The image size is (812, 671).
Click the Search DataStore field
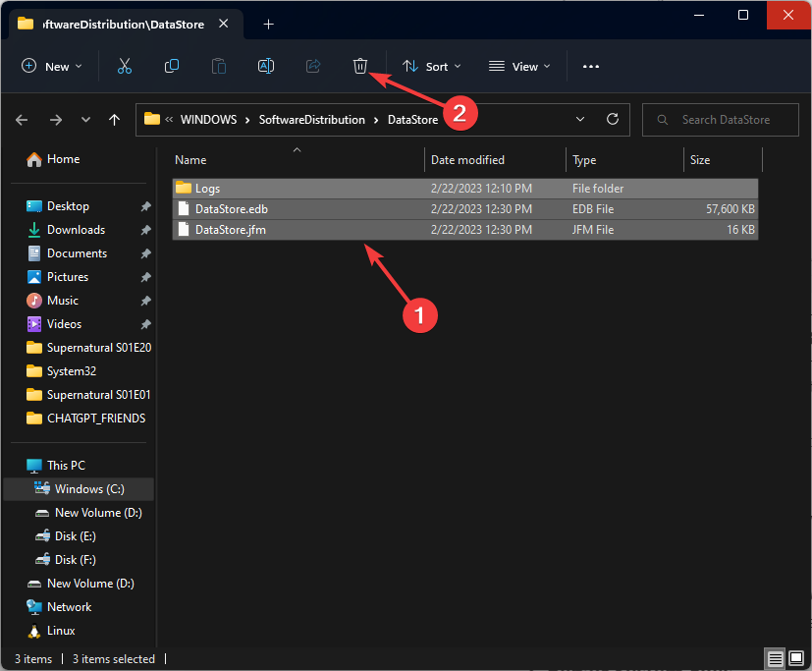pos(725,120)
